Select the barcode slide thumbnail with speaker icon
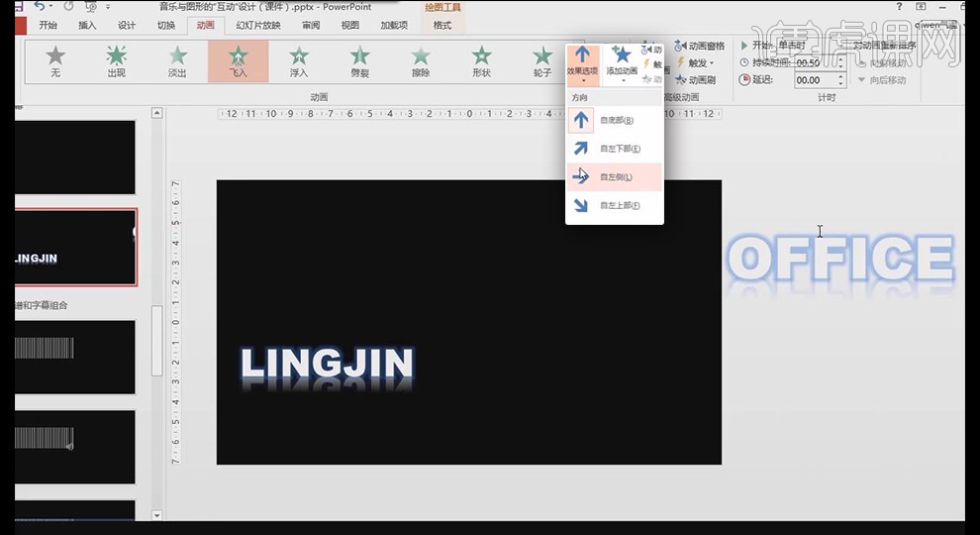The height and width of the screenshot is (535, 980). tap(75, 447)
